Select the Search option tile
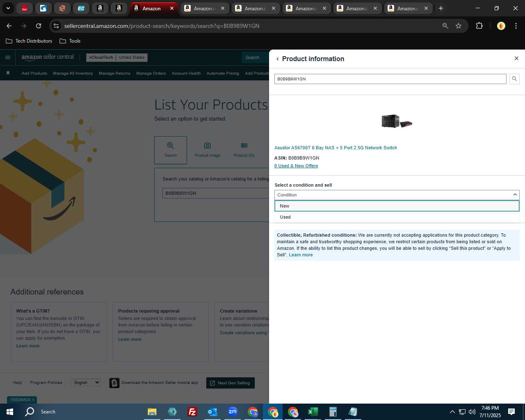The height and width of the screenshot is (420, 525). [x=171, y=150]
